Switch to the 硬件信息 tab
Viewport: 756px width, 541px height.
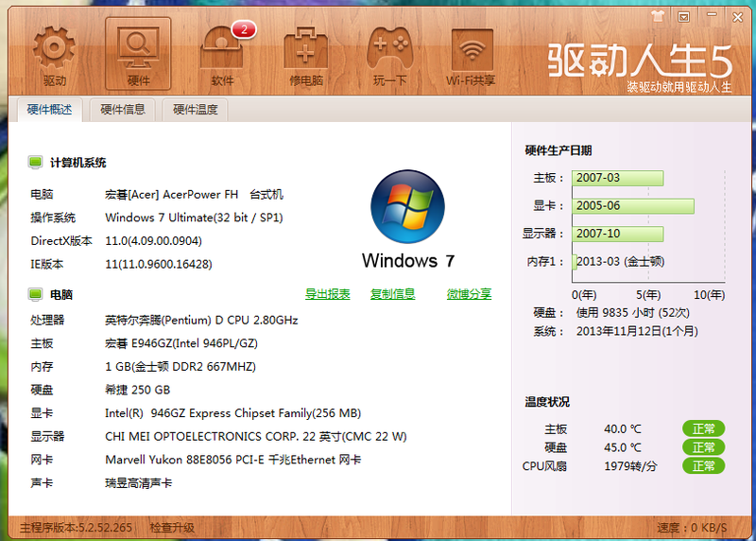[123, 110]
